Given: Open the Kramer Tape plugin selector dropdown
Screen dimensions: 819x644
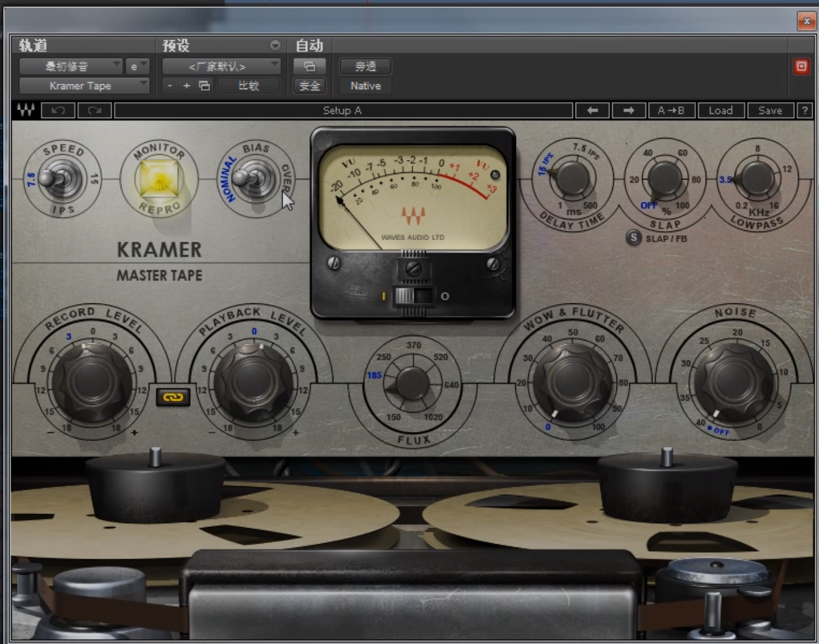Looking at the screenshot, I should [84, 86].
